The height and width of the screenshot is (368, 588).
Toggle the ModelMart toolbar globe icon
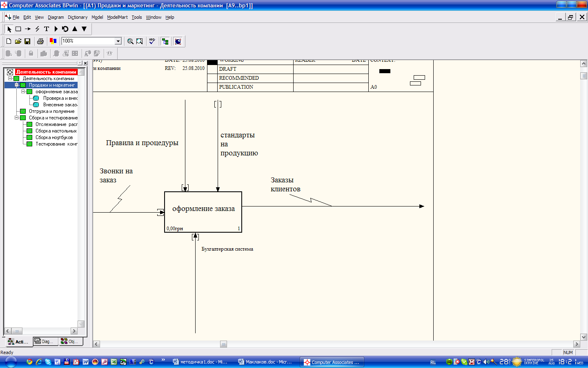tap(178, 41)
